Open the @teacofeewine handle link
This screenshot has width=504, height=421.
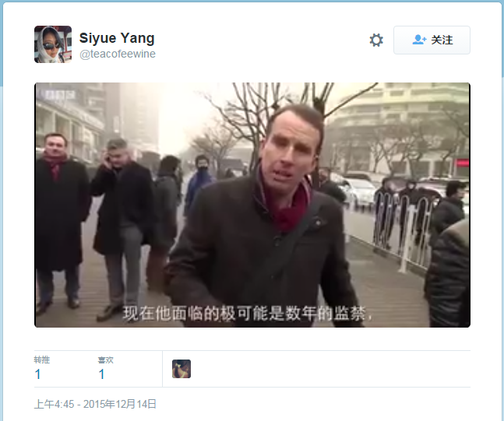118,54
